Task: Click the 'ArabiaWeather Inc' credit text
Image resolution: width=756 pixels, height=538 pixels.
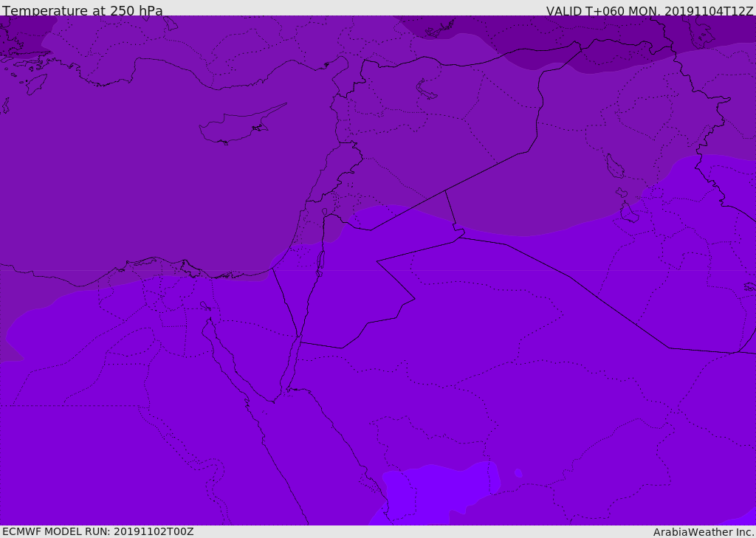Action: (704, 532)
